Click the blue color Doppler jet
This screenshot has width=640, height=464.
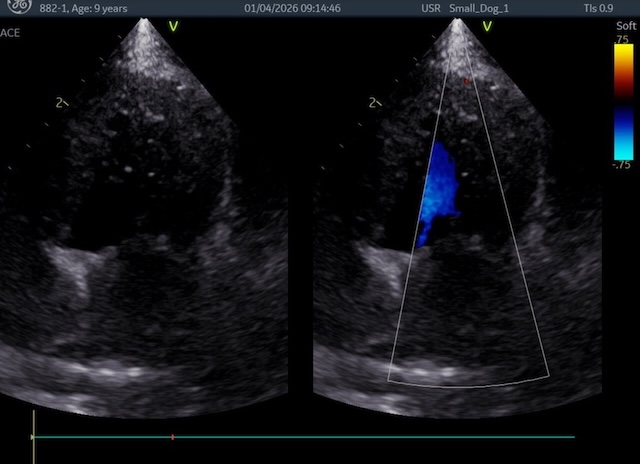438,190
